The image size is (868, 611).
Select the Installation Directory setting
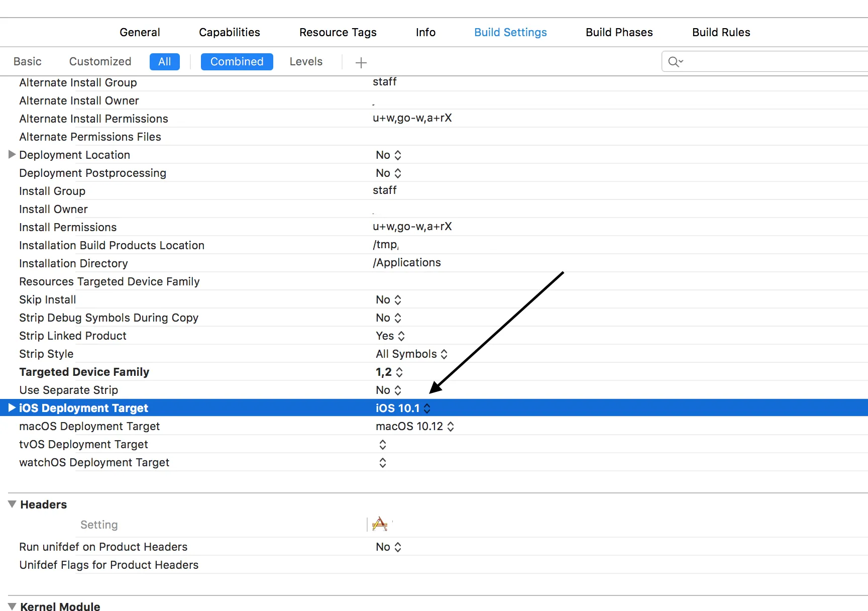tap(73, 263)
